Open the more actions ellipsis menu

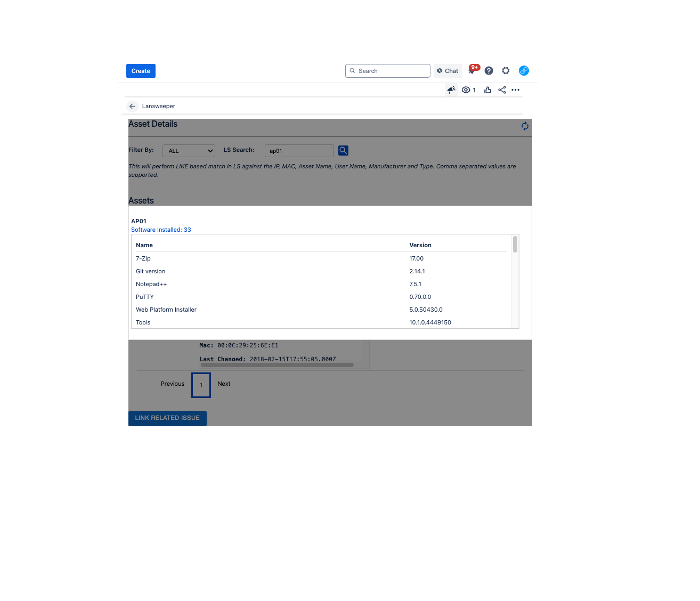pyautogui.click(x=516, y=90)
